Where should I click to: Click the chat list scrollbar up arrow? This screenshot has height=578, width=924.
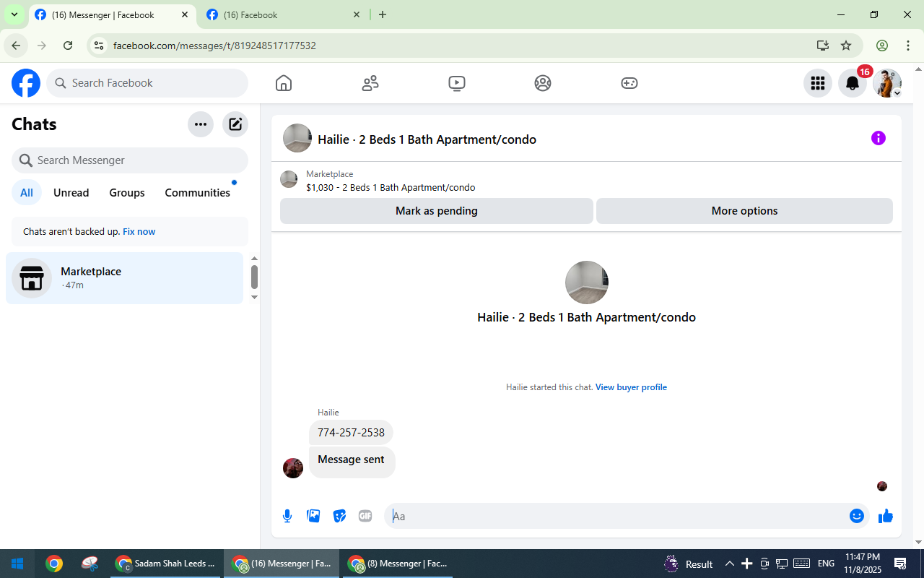tap(254, 259)
